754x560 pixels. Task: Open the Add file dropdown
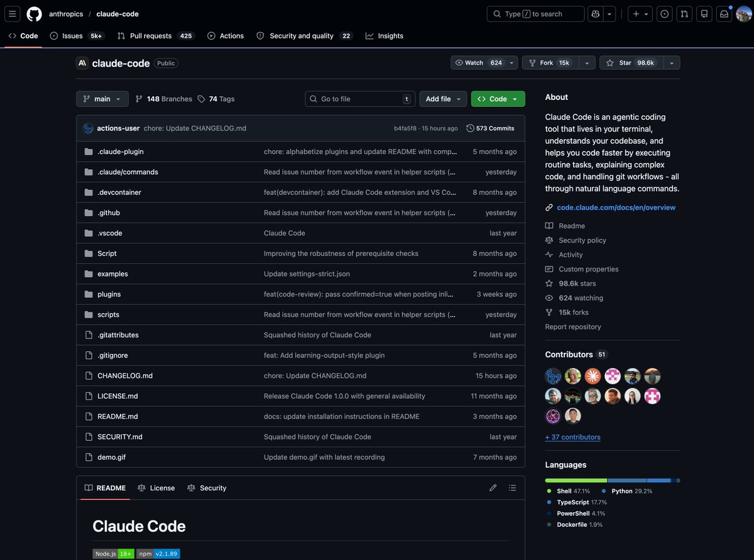[444, 99]
